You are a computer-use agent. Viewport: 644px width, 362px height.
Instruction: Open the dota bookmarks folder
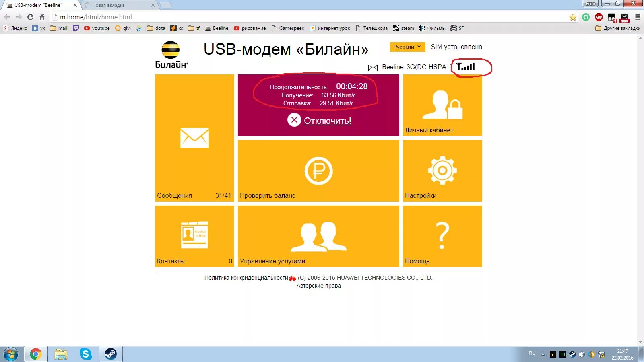pos(156,28)
